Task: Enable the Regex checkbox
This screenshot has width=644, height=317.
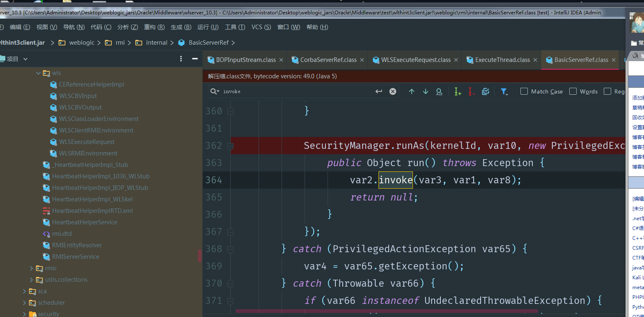Action: 607,91
